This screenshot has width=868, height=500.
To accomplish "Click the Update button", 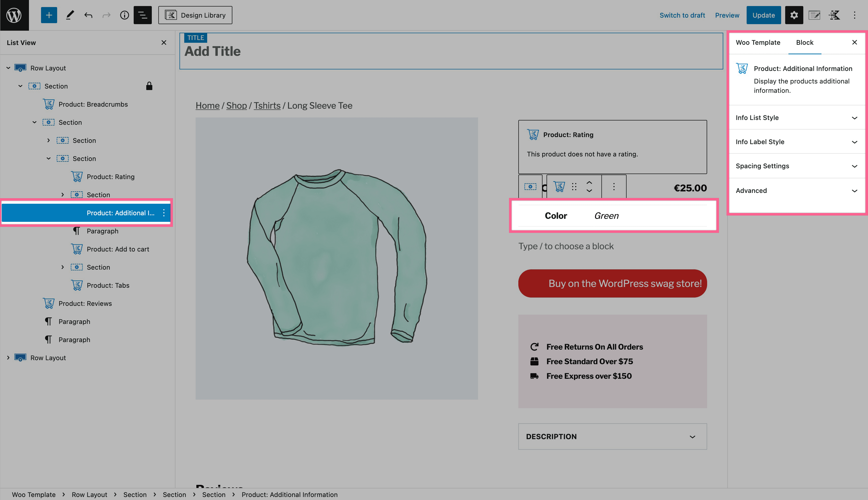I will point(764,15).
